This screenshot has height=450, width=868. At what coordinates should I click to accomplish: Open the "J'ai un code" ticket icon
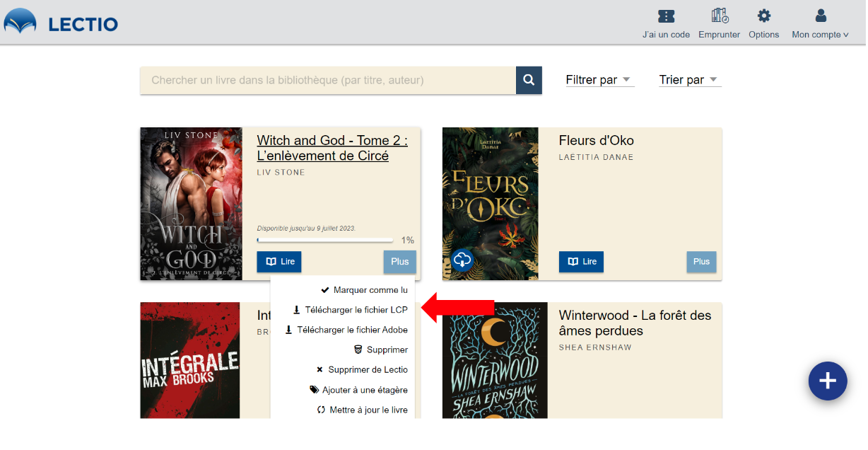(x=665, y=16)
